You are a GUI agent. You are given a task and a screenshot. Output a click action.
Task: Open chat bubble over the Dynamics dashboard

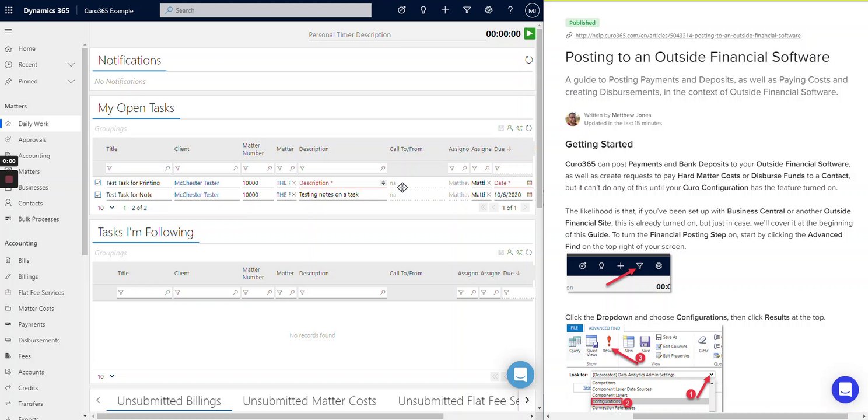pos(520,374)
